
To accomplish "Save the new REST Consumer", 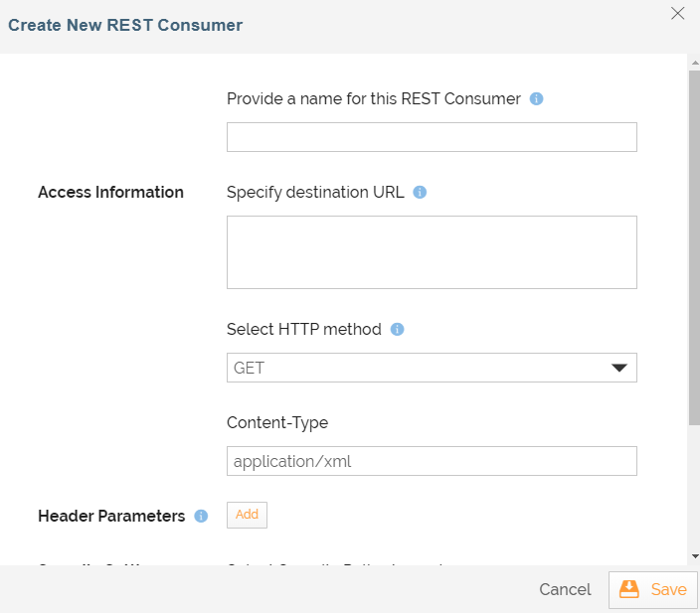I will point(652,590).
